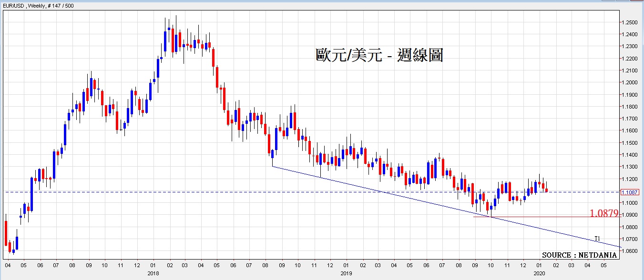Select the 1.0600 price axis label
The width and height of the screenshot is (644, 280).
630,251
